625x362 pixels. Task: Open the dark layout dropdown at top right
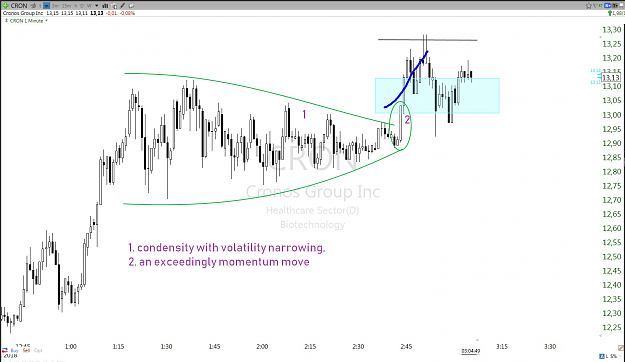coord(615,6)
